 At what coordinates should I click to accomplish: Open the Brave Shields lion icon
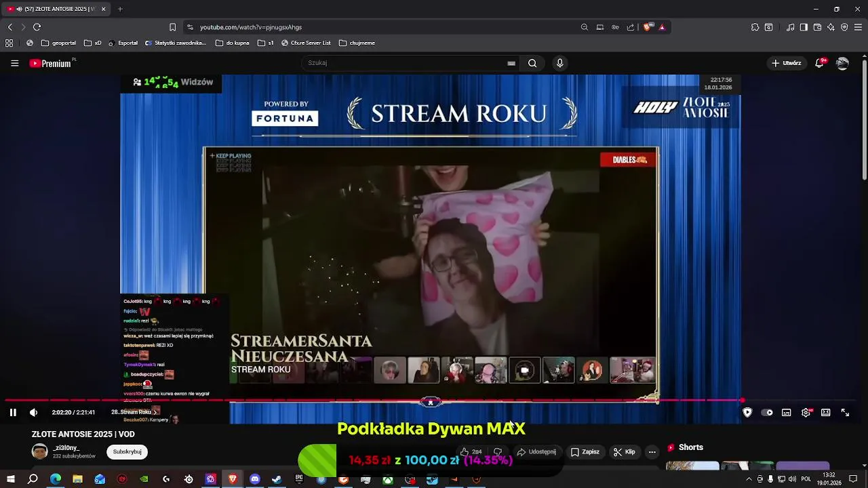tap(648, 27)
